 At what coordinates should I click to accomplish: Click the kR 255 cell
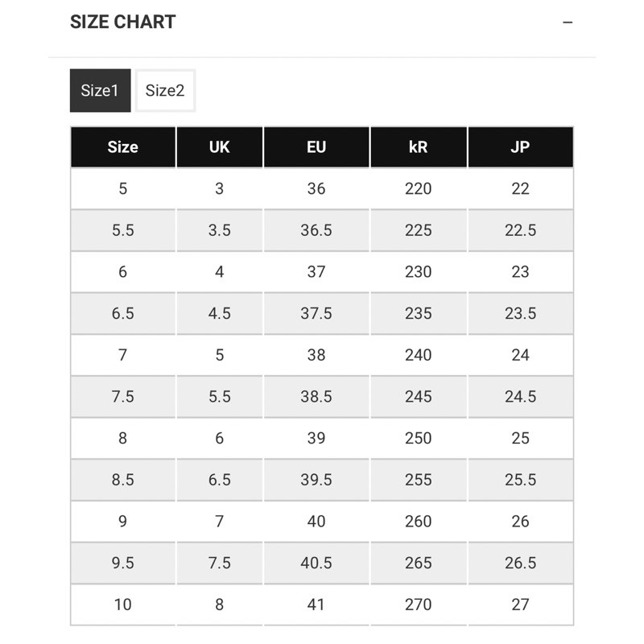419,481
